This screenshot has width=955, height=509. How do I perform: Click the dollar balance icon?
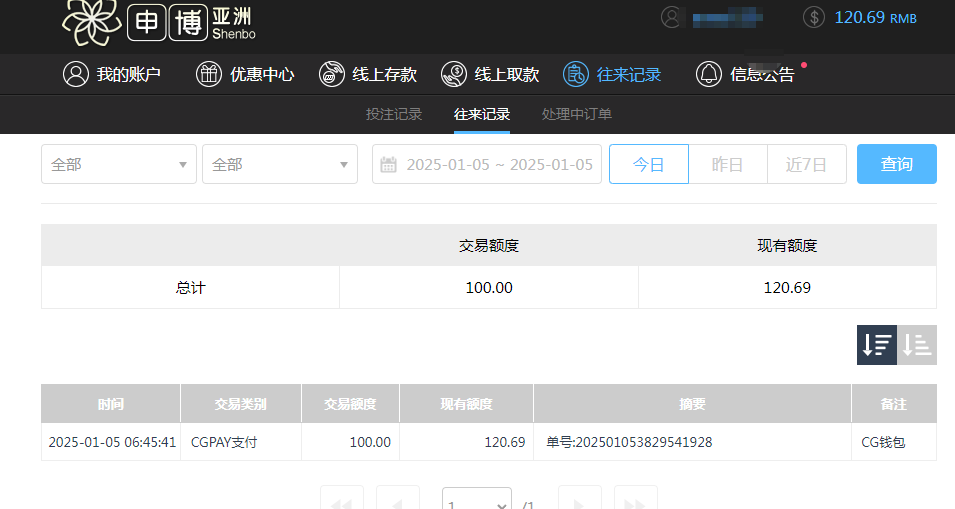coord(814,17)
